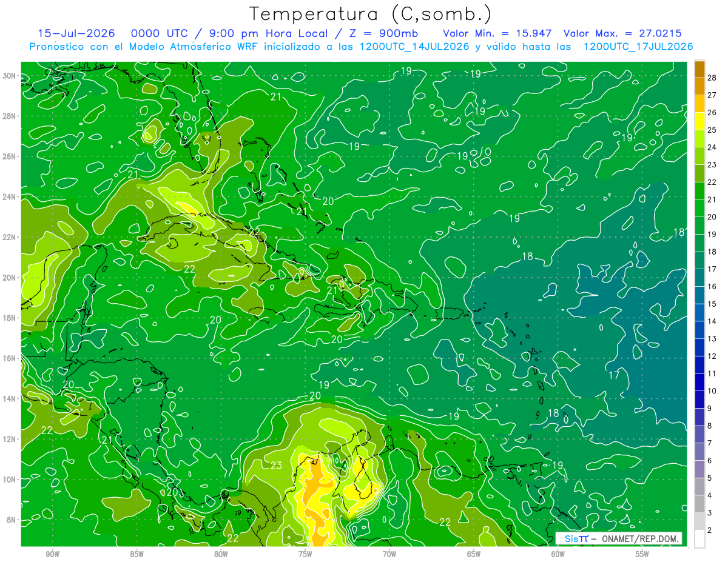The width and height of the screenshot is (728, 562).
Task: Click the 18N latitude axis label
Action: pos(10,318)
